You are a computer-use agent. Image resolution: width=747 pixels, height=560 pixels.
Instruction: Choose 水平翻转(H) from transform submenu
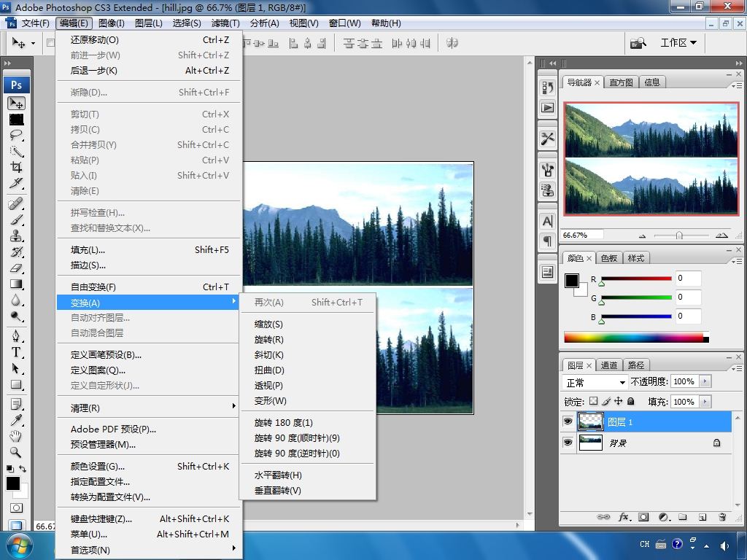coord(278,475)
